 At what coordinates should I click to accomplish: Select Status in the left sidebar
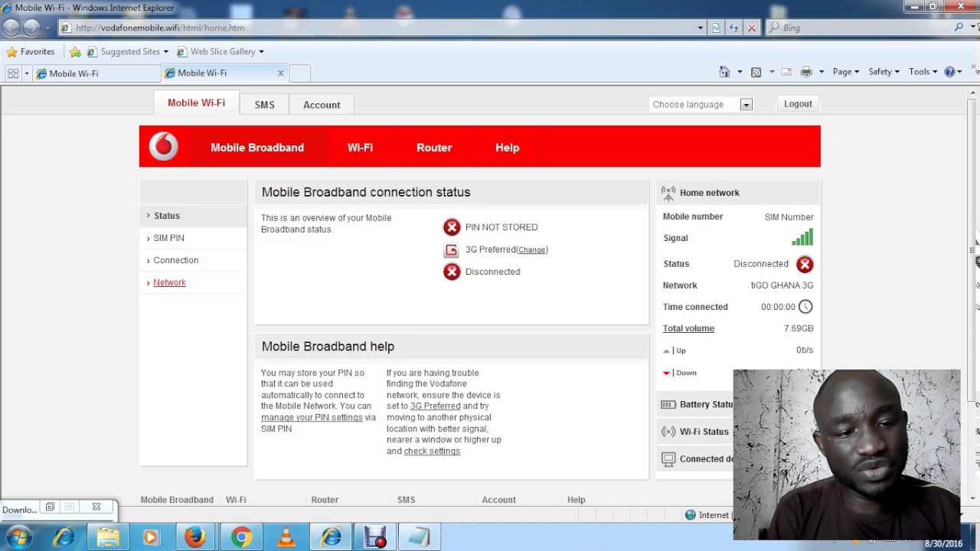pyautogui.click(x=193, y=216)
